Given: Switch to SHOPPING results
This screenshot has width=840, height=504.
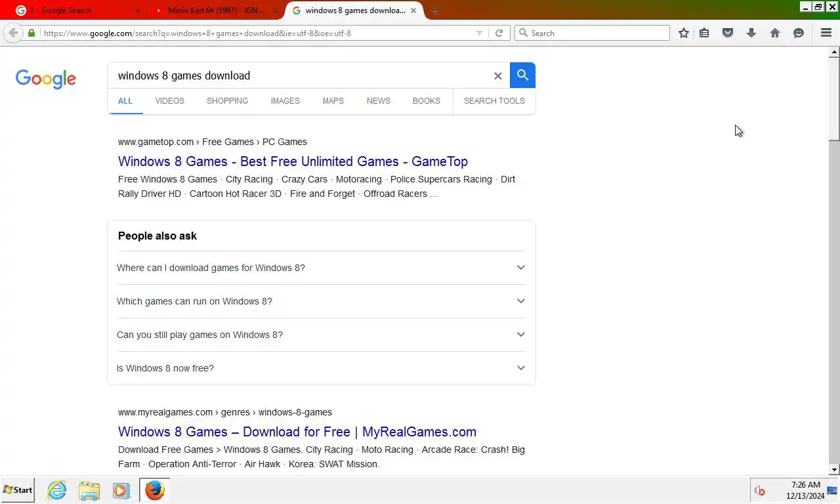Looking at the screenshot, I should pos(227,101).
